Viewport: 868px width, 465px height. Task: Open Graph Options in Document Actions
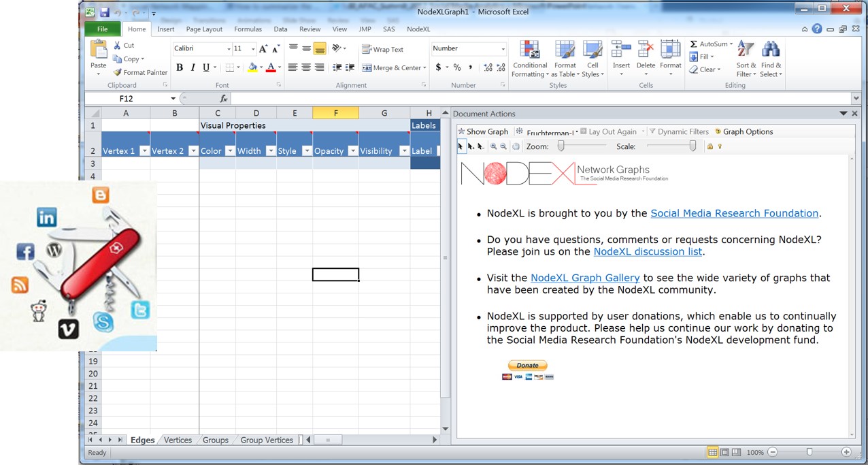click(744, 131)
